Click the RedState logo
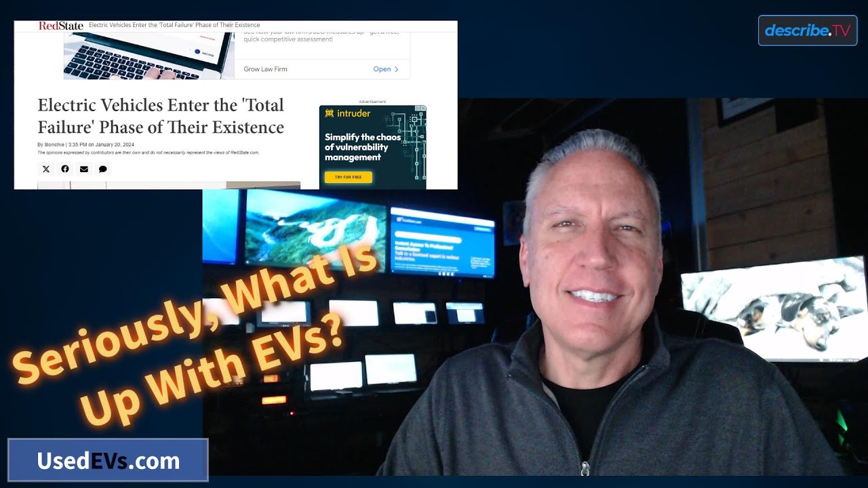868x488 pixels. (60, 26)
